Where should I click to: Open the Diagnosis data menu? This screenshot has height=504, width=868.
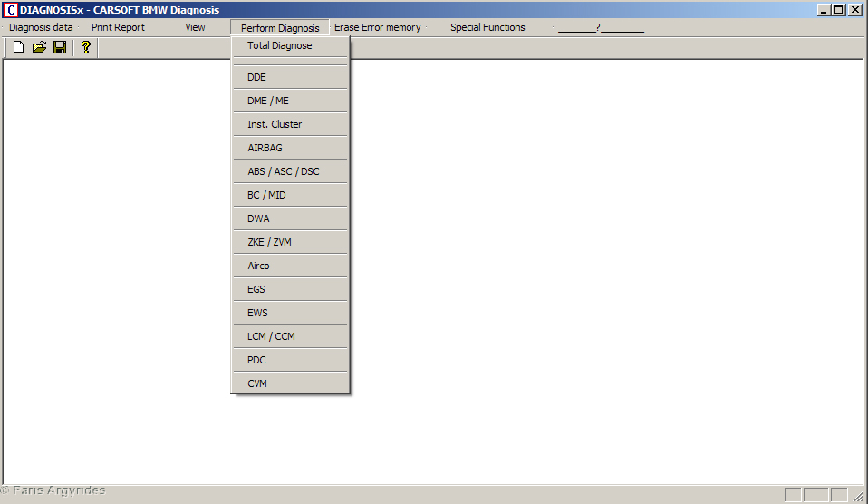[x=41, y=27]
